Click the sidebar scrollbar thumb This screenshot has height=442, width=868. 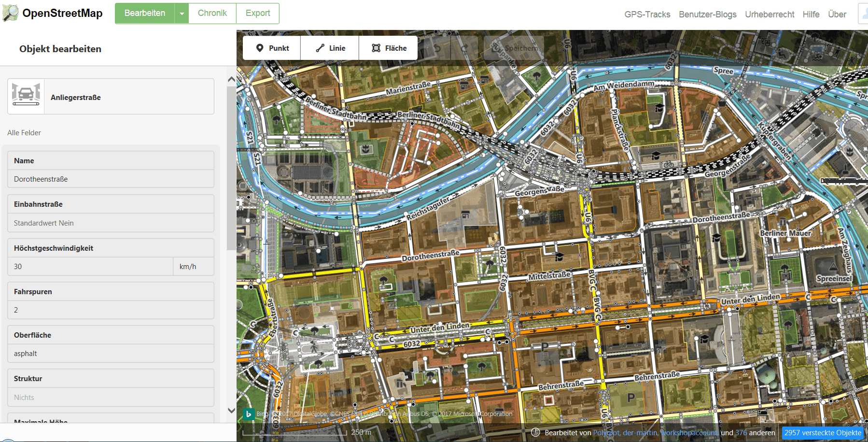tap(231, 168)
